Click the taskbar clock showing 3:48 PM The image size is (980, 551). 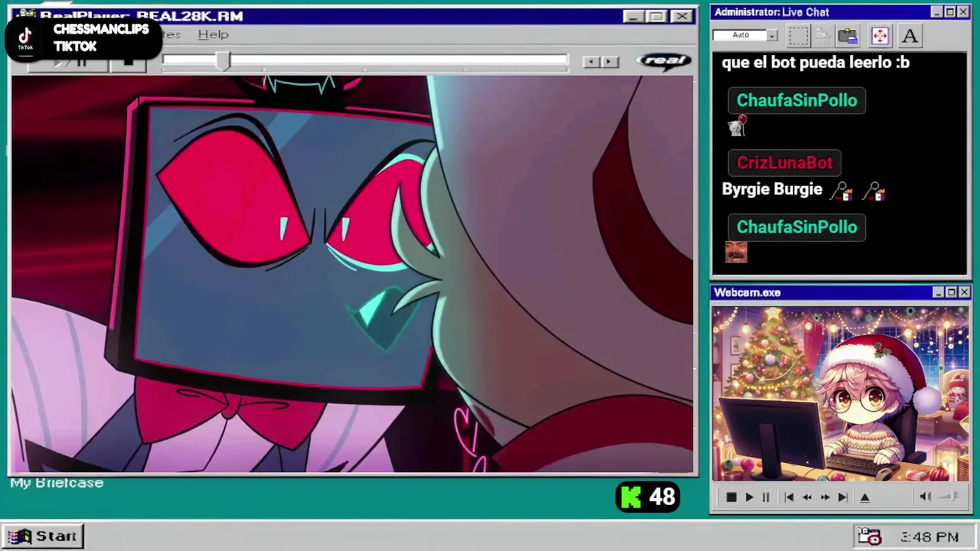point(929,537)
